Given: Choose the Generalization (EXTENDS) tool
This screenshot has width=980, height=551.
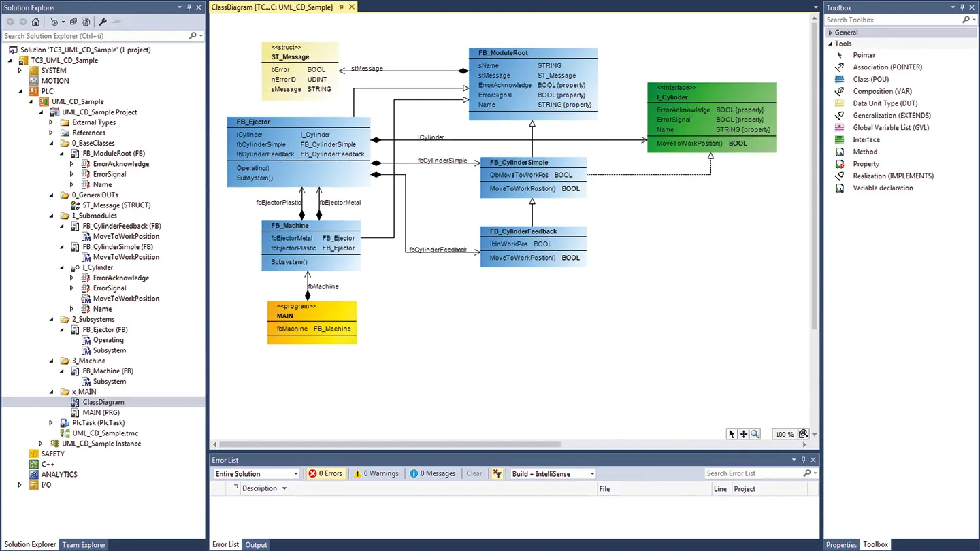Looking at the screenshot, I should [x=892, y=116].
